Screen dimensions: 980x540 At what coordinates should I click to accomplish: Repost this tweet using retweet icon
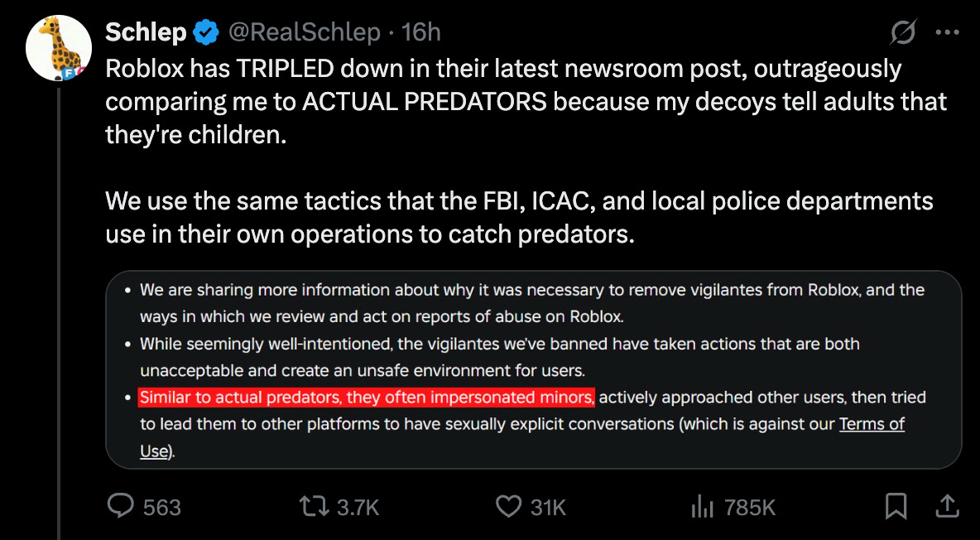tap(315, 507)
